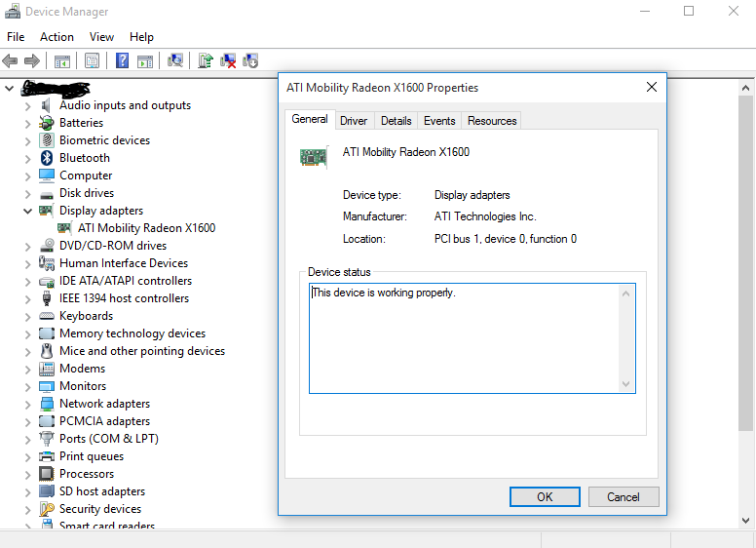Select the Keyboards icon in tree
The width and height of the screenshot is (756, 548).
point(47,316)
